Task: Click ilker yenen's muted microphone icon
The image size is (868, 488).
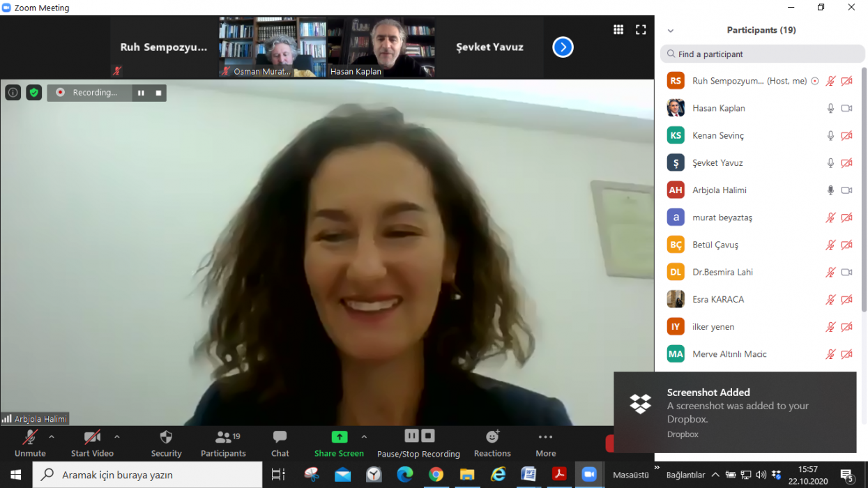Action: [x=830, y=326]
